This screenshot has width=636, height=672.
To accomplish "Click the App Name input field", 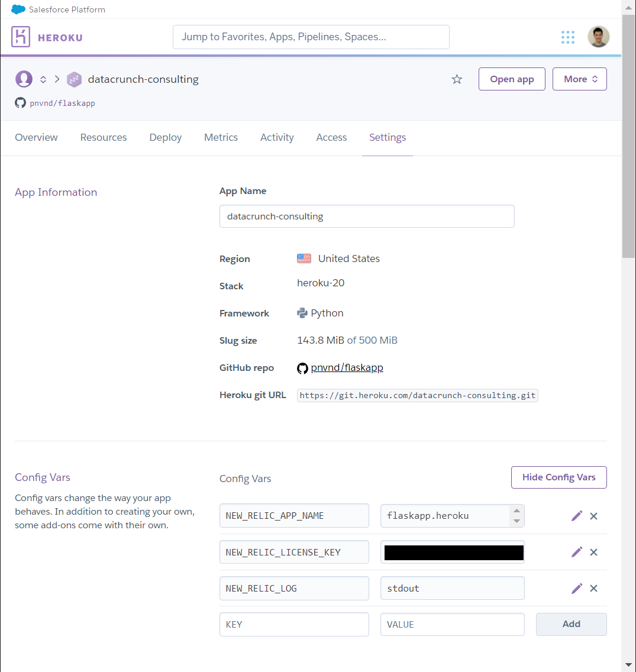I will 367,217.
